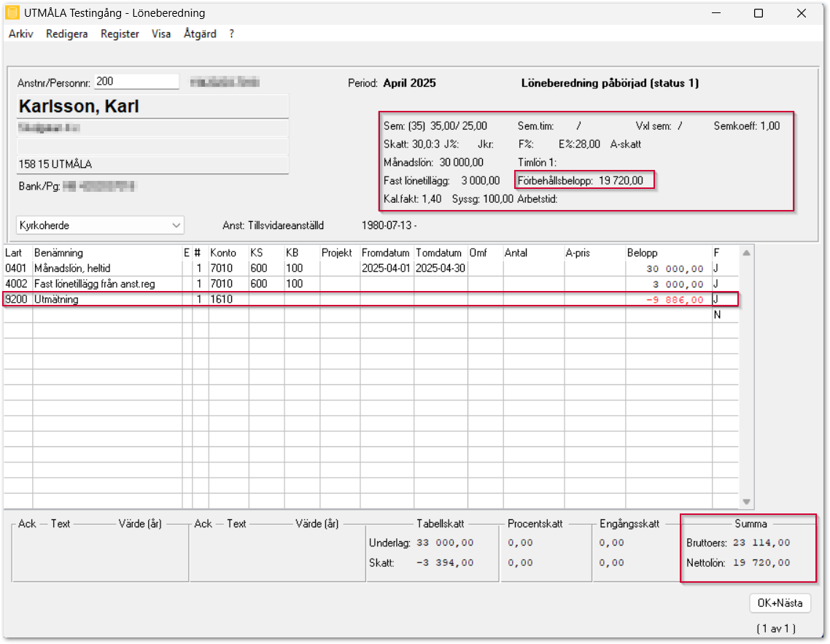
Task: Click the Belopp cell showing -9 886,00
Action: click(x=667, y=299)
